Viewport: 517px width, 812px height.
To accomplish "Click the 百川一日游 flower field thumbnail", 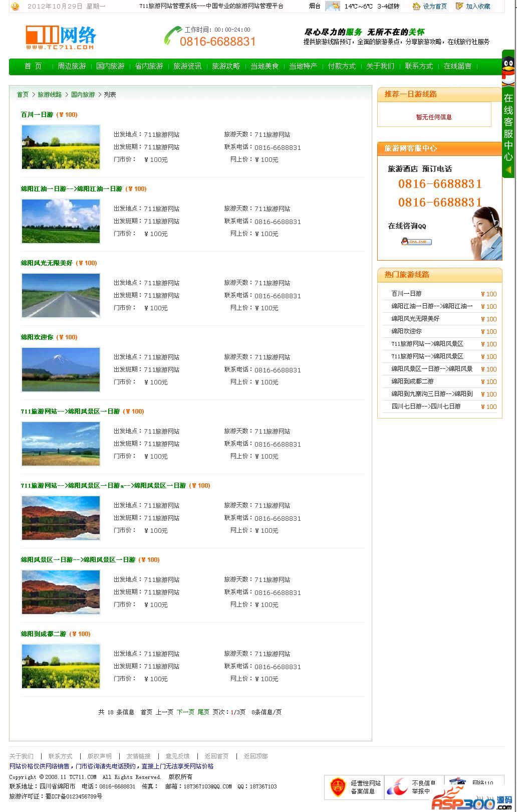I will pos(61,147).
